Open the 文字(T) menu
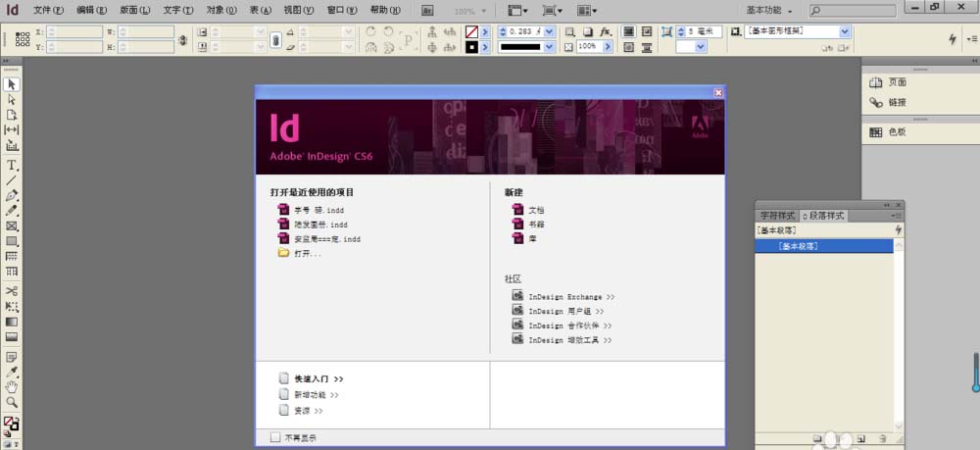 coord(178,11)
